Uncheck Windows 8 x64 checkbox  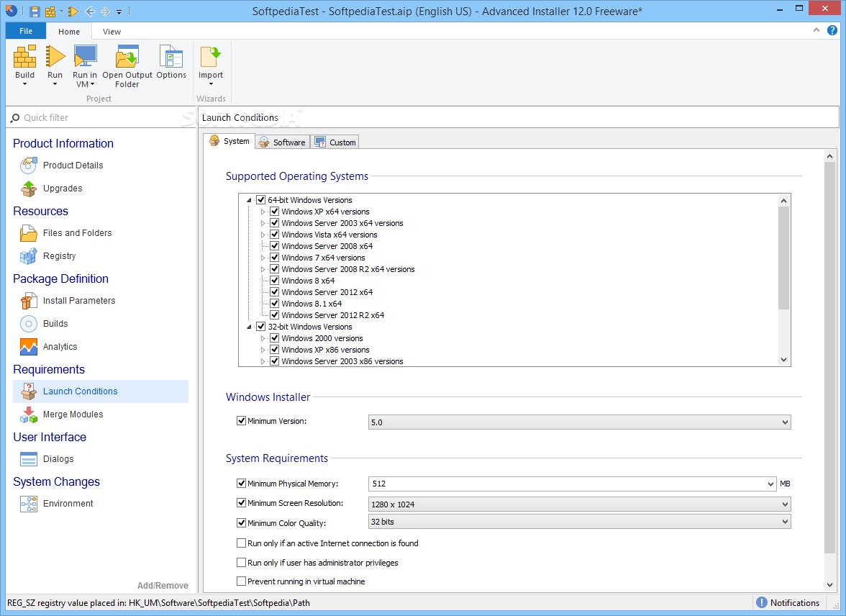point(274,281)
